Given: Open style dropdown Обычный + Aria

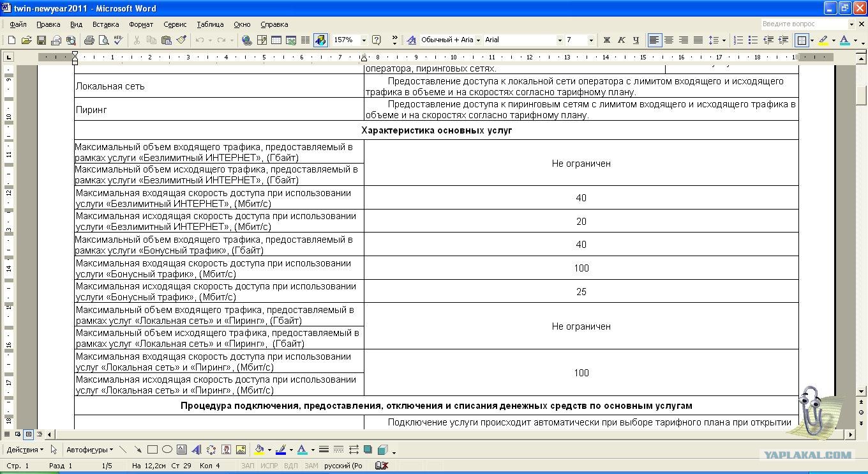Looking at the screenshot, I should pos(478,40).
